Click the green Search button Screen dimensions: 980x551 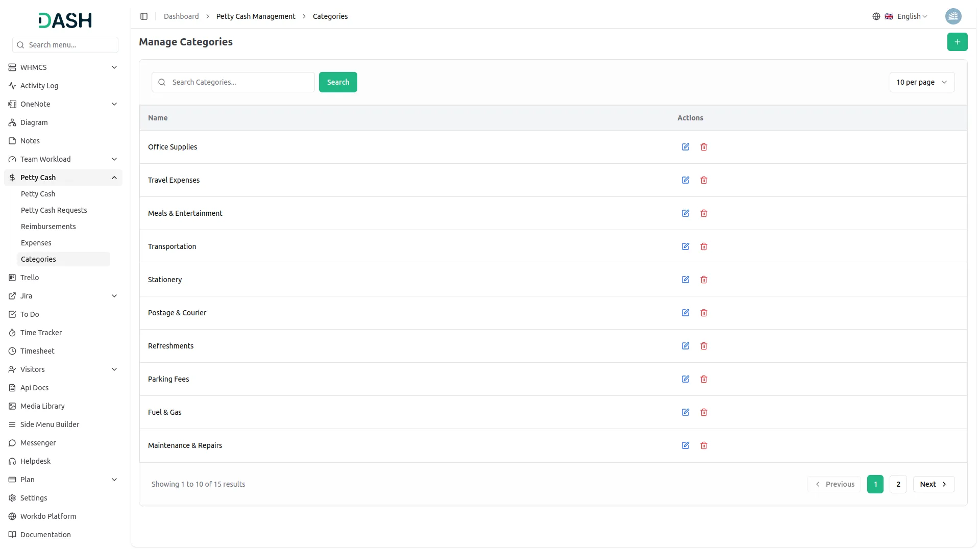[338, 82]
